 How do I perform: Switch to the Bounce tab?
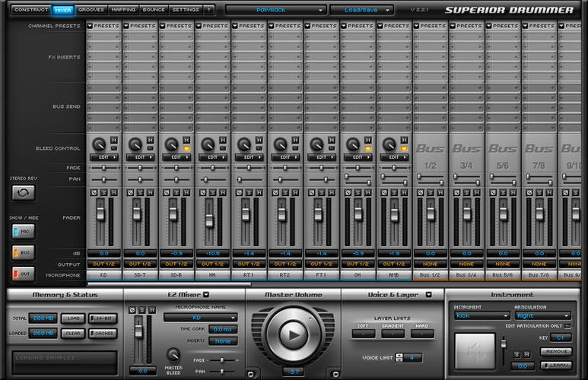[154, 10]
